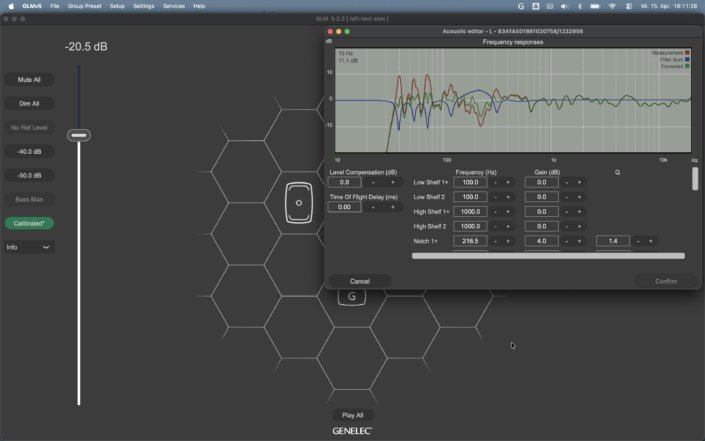Click the master volume fader handle
The width and height of the screenshot is (705, 441).
(79, 135)
